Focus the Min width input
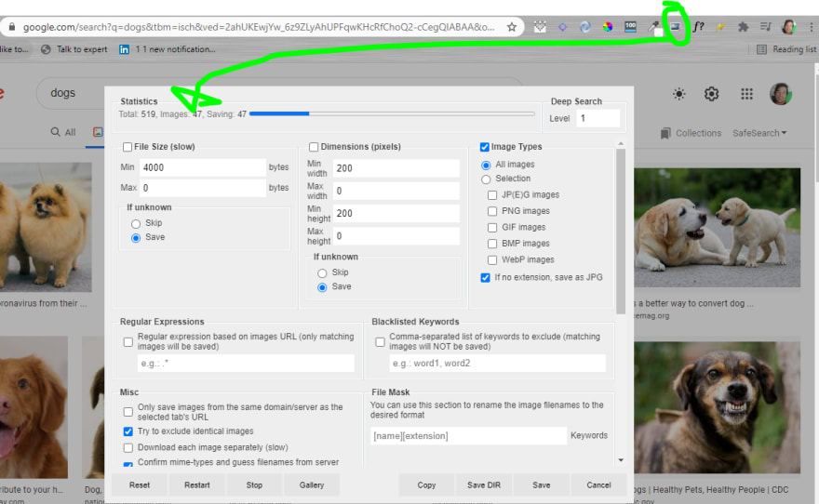 [x=396, y=168]
